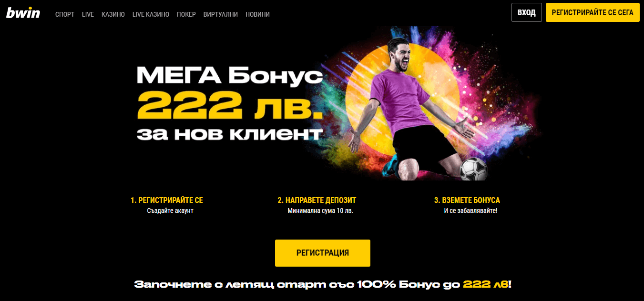Image resolution: width=644 pixels, height=301 pixels.
Task: Click the РЕГИСТРИРАЙТЕ СЕ СЕГА button
Action: pyautogui.click(x=593, y=12)
